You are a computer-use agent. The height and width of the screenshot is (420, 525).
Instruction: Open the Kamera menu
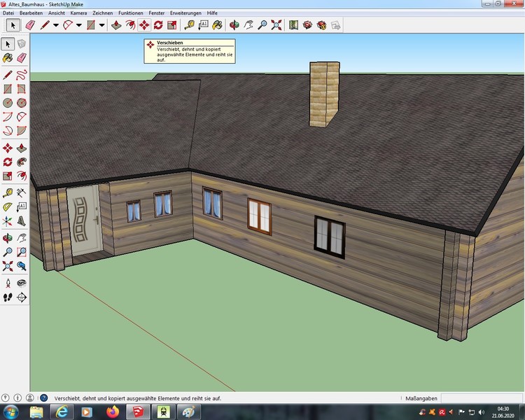pyautogui.click(x=78, y=13)
